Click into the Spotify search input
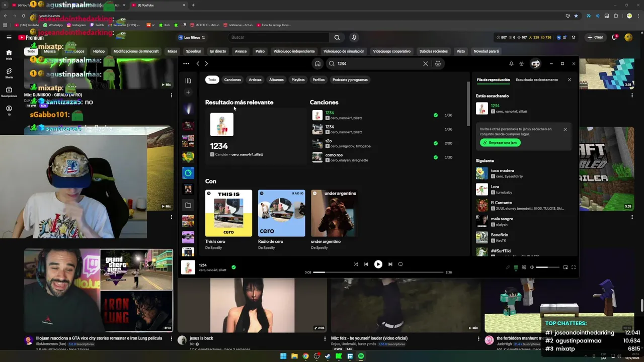 coord(380,64)
